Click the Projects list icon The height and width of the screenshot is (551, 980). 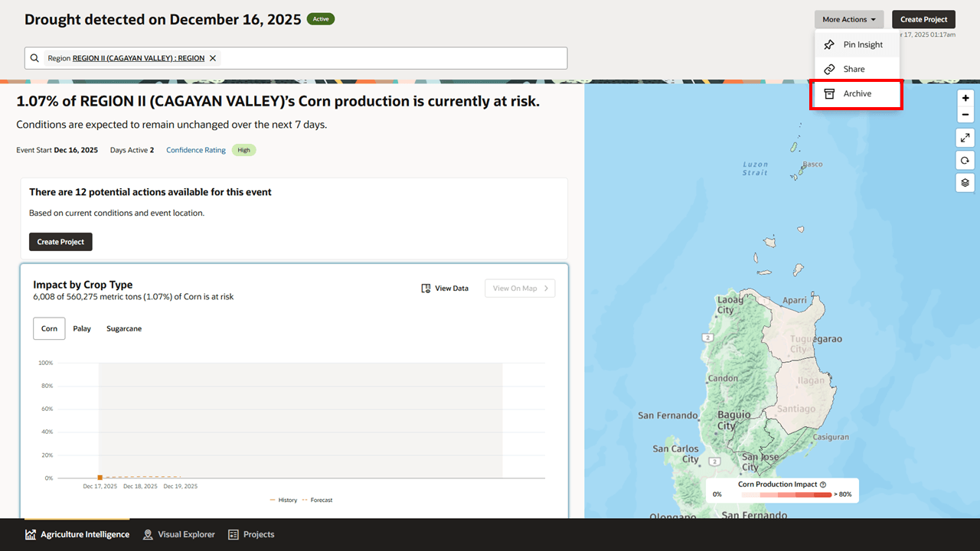click(234, 534)
